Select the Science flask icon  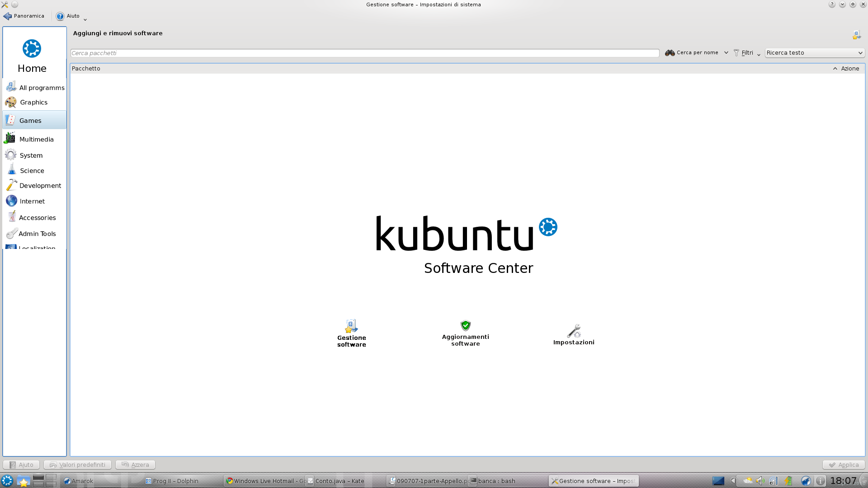point(12,170)
